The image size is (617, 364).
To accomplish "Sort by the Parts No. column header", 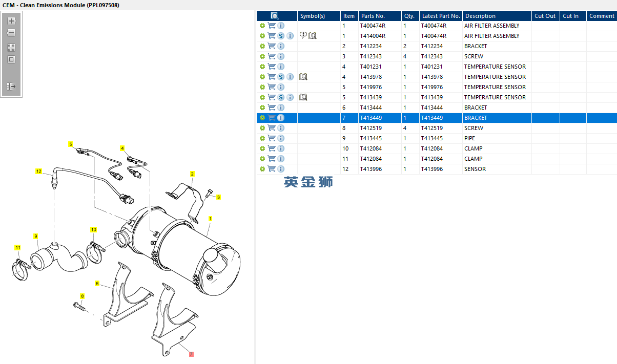I will click(372, 16).
